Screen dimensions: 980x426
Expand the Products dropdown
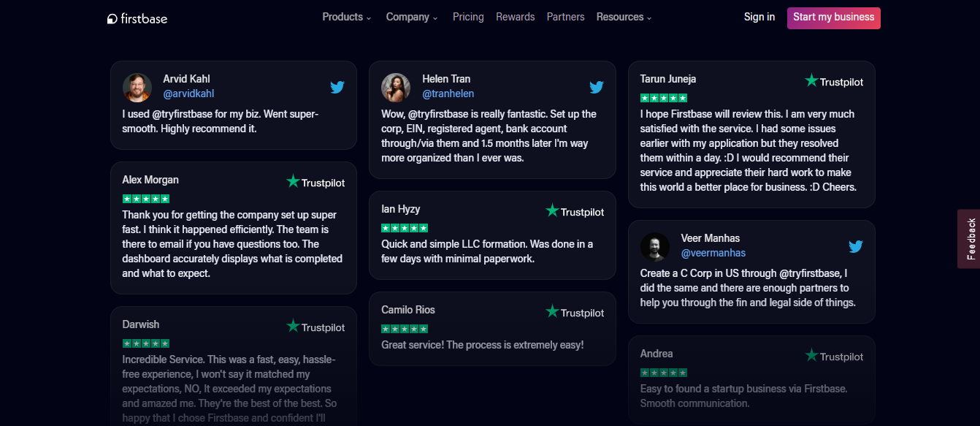point(346,16)
